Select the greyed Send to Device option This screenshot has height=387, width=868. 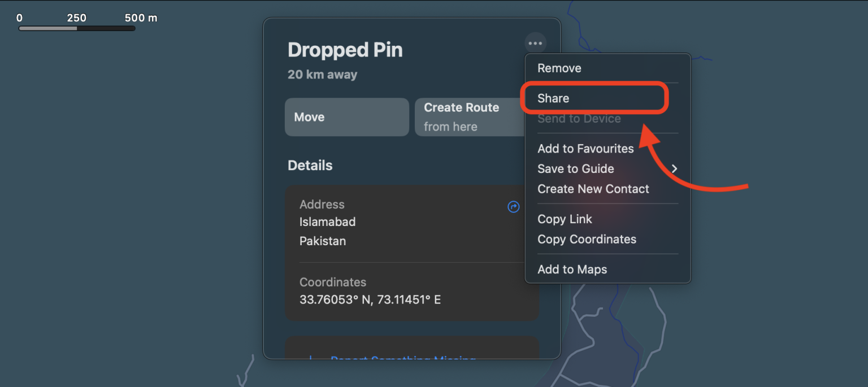579,118
